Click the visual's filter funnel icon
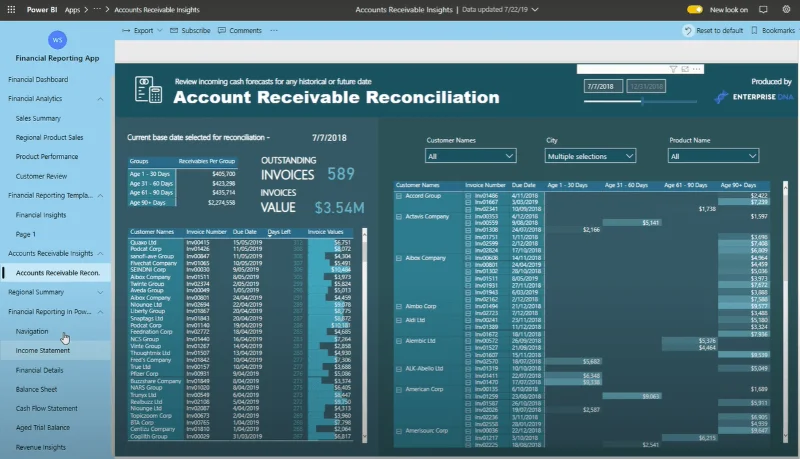Screen dimensions: 800x459 [673, 69]
